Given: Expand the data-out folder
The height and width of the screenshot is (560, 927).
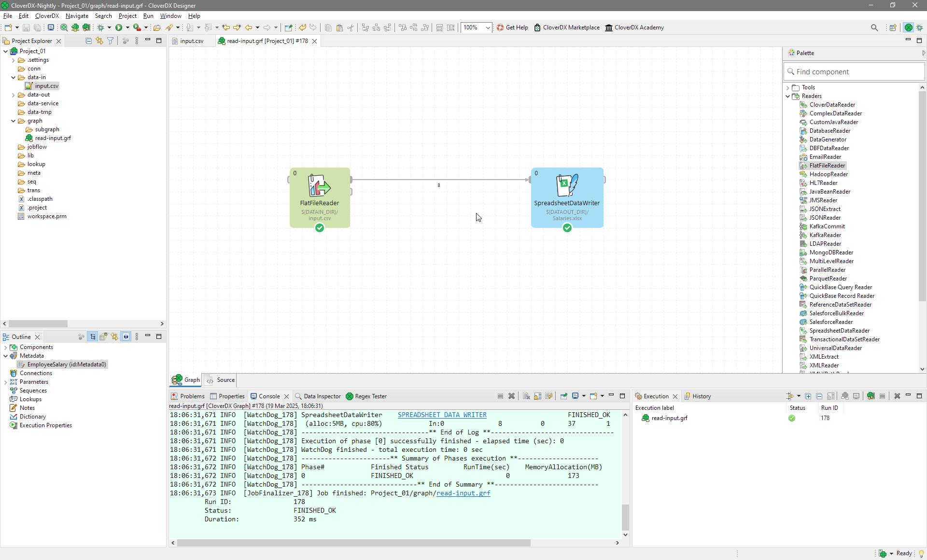Looking at the screenshot, I should [x=14, y=95].
